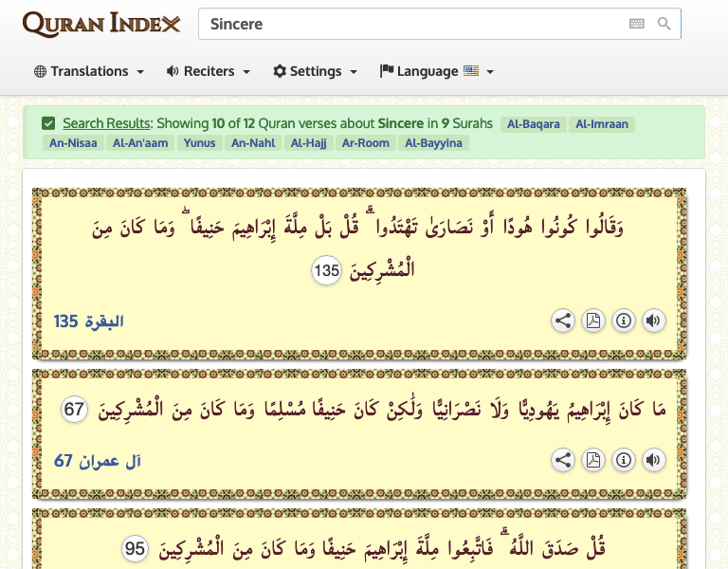This screenshot has height=569, width=728.
Task: Click the magnifier search icon
Action: [x=664, y=23]
